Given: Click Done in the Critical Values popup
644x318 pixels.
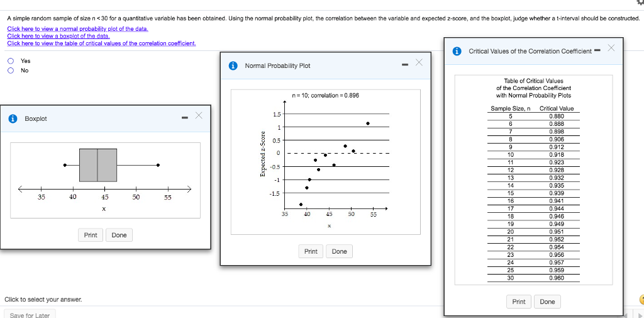Looking at the screenshot, I should click(x=548, y=302).
